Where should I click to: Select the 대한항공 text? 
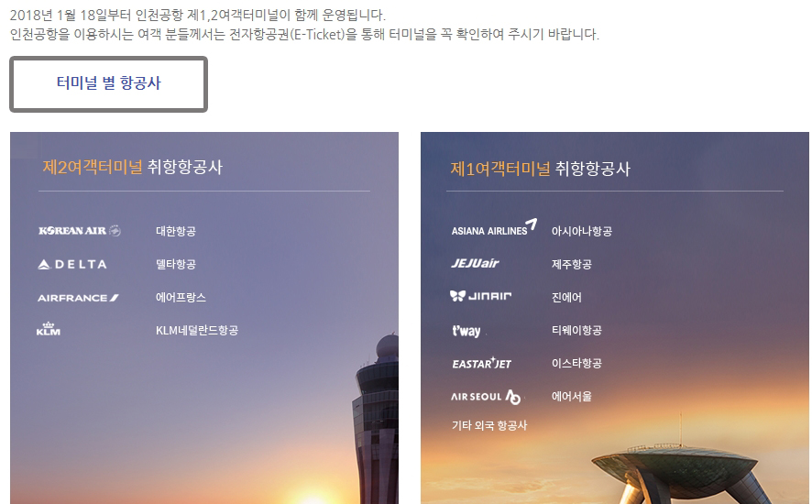pyautogui.click(x=176, y=231)
